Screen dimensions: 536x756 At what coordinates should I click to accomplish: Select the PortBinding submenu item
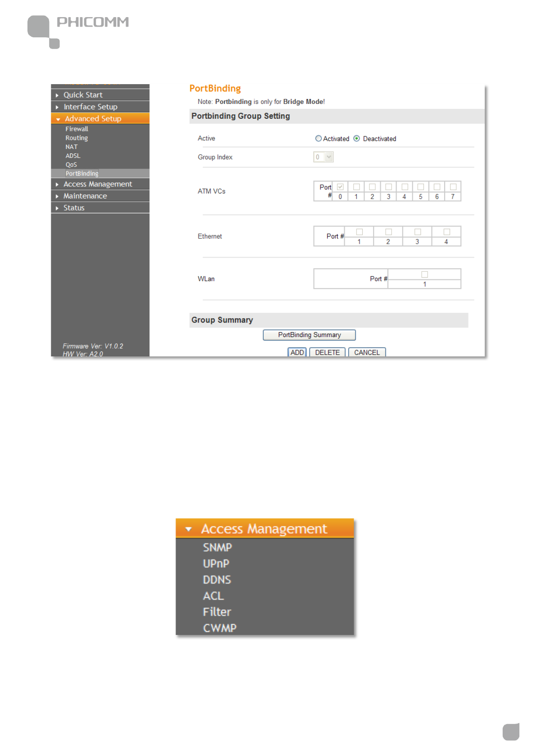pos(82,173)
